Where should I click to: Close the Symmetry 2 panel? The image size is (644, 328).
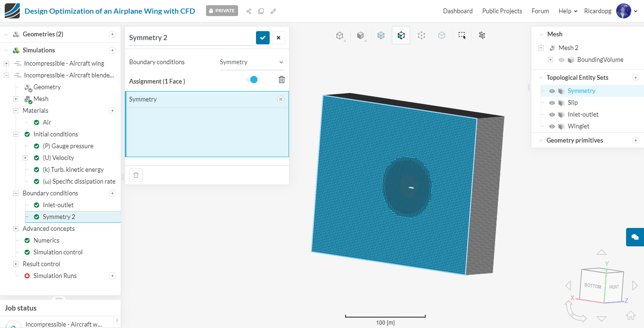[278, 38]
